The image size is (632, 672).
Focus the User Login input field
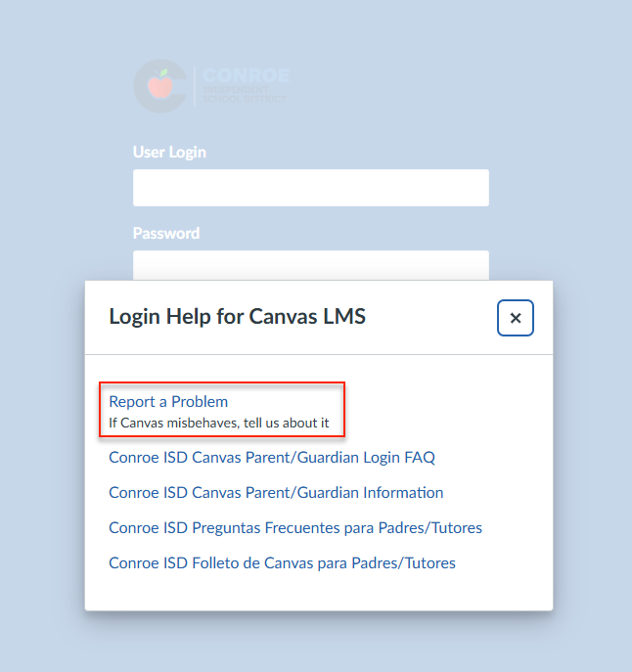(x=310, y=188)
